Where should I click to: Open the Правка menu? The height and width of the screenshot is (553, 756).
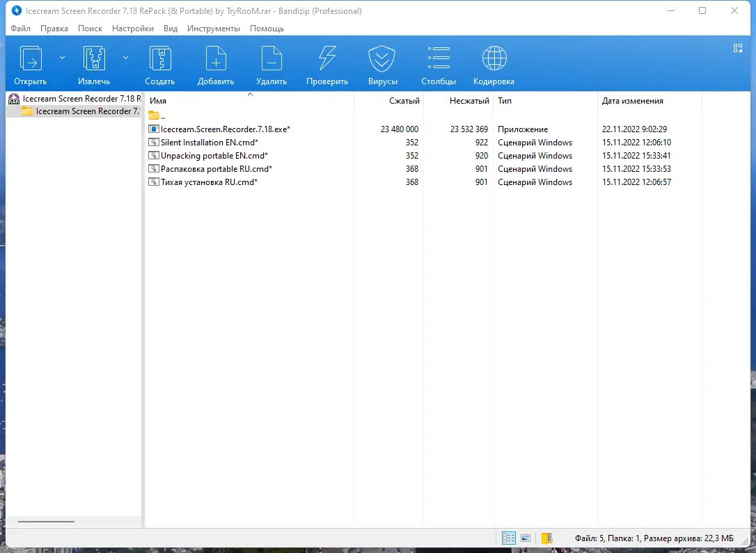pos(54,29)
